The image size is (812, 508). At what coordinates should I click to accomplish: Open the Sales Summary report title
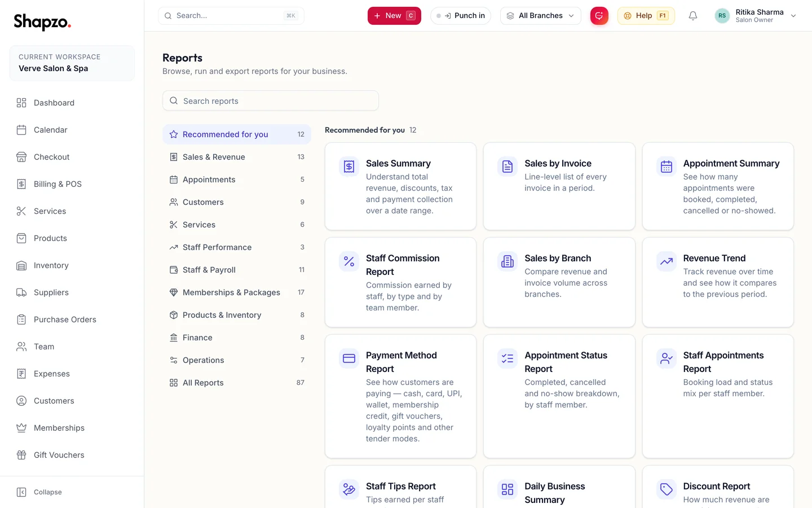[x=398, y=163]
